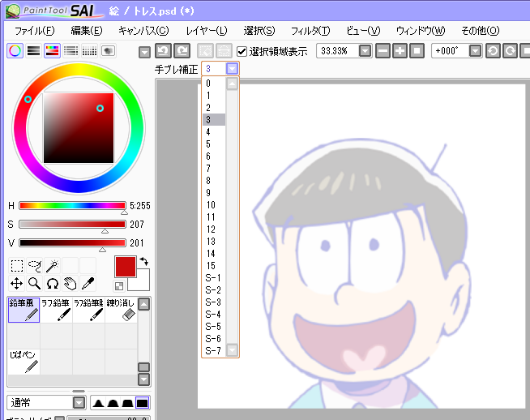The image size is (530, 420).
Task: Click the transparent color toggle icon
Action: pos(119,286)
